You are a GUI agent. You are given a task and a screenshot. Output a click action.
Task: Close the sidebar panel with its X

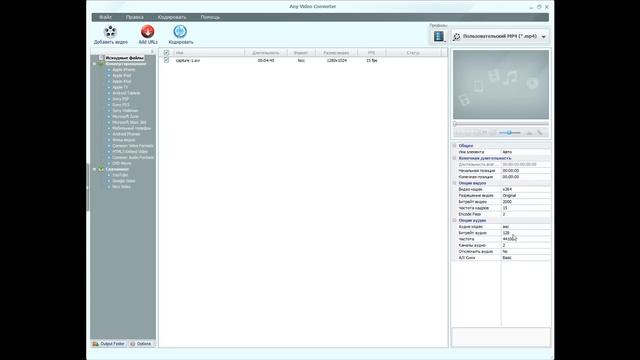pyautogui.click(x=152, y=51)
